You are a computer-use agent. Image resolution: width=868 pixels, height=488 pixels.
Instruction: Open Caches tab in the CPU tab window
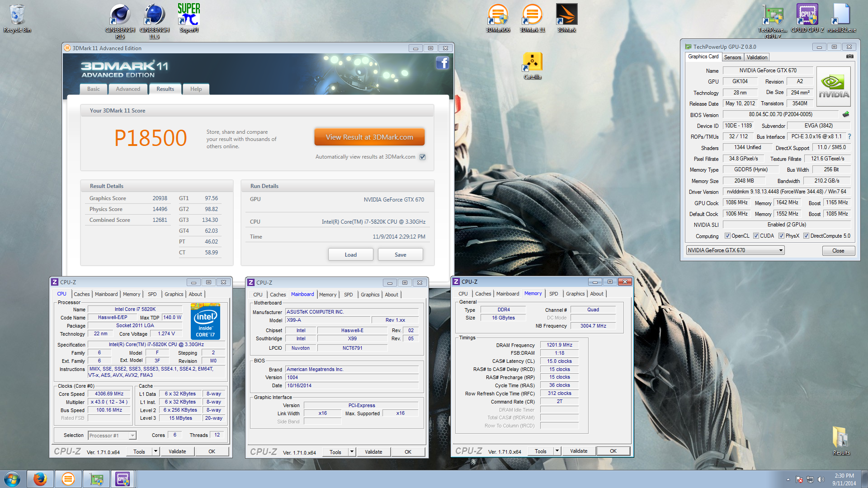pyautogui.click(x=82, y=294)
